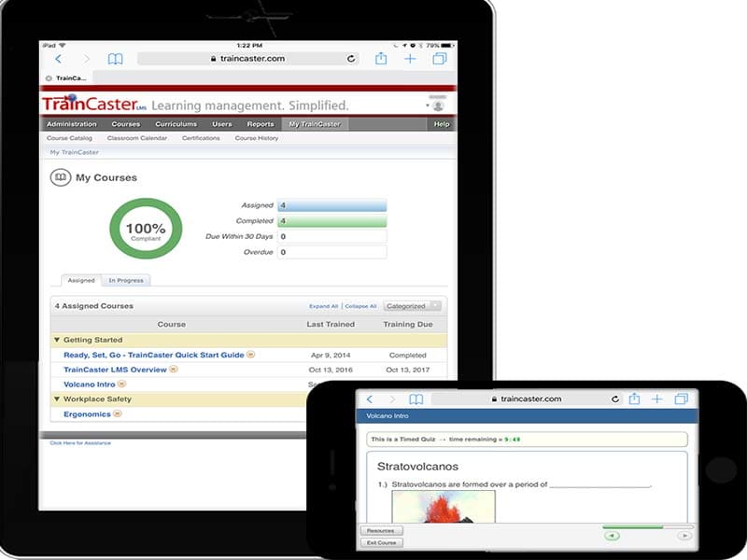
Task: Tap the iPad Safari forward arrow
Action: click(86, 59)
